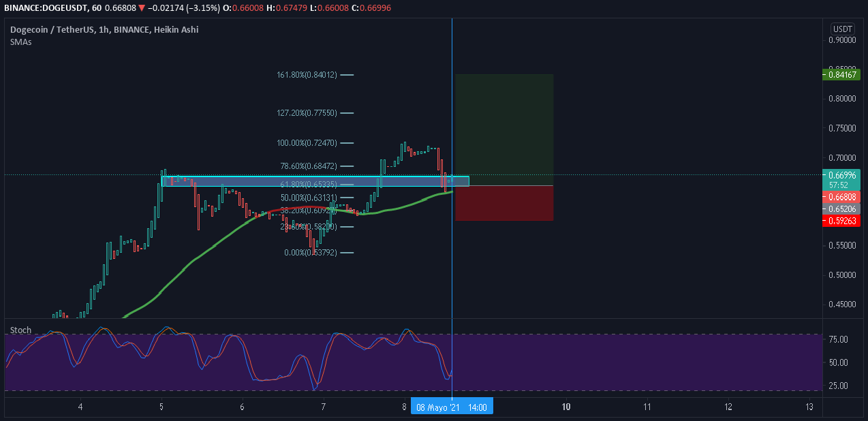
Task: Select the red stop-loss zone of the long position
Action: [504, 203]
